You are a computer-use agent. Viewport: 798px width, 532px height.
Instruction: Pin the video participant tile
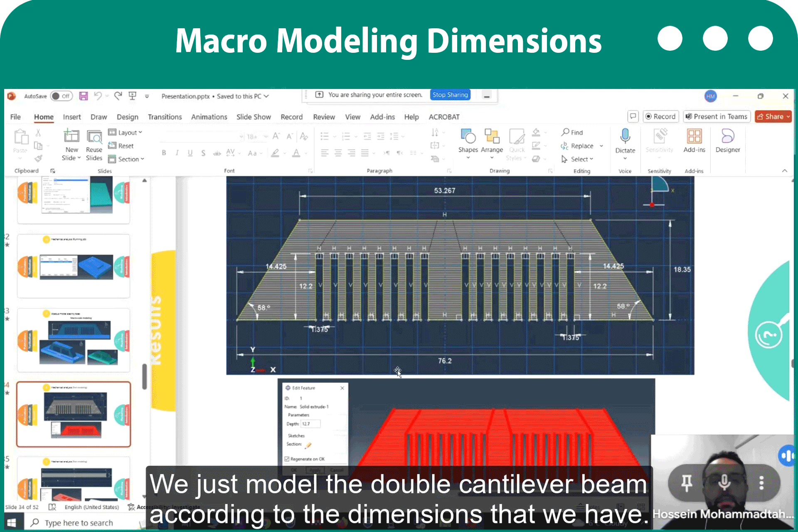pyautogui.click(x=687, y=483)
